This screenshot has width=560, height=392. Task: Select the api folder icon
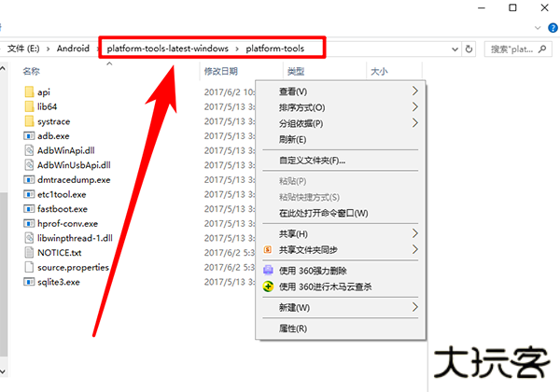[x=29, y=91]
